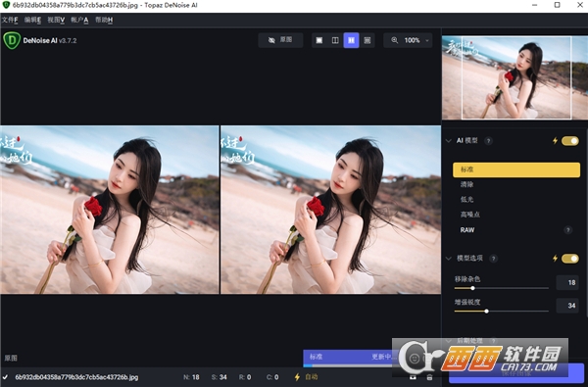Click the 移除杂色 value field showing 18
Viewport: 588px width, 387px height.
pos(567,283)
